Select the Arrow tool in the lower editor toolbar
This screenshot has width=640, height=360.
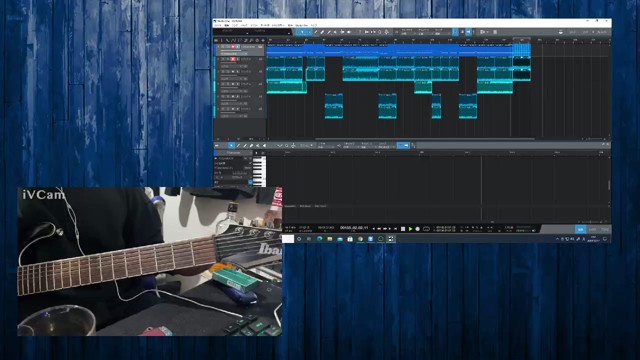tap(231, 145)
